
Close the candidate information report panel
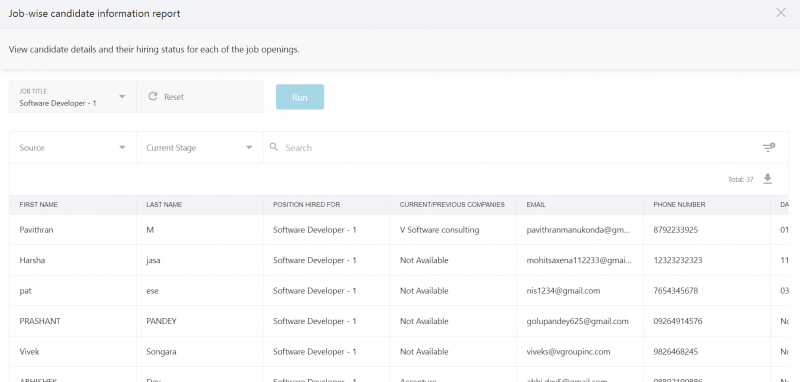pyautogui.click(x=781, y=13)
